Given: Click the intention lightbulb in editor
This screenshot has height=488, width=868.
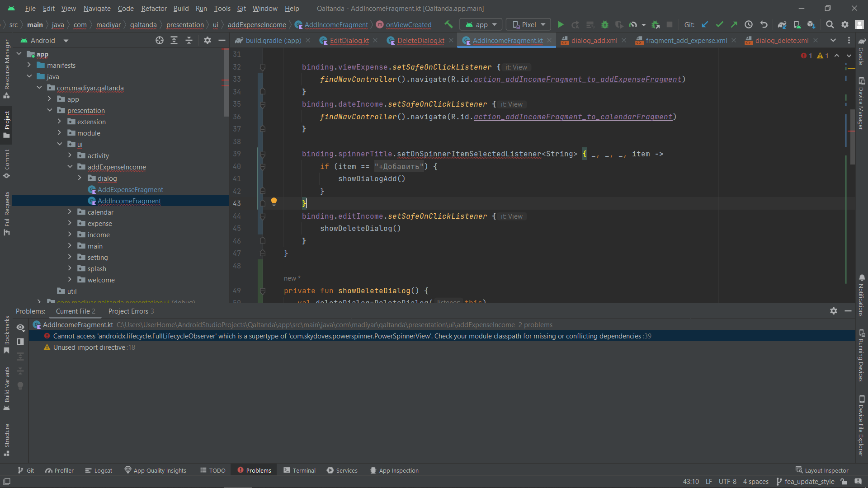Looking at the screenshot, I should [274, 202].
